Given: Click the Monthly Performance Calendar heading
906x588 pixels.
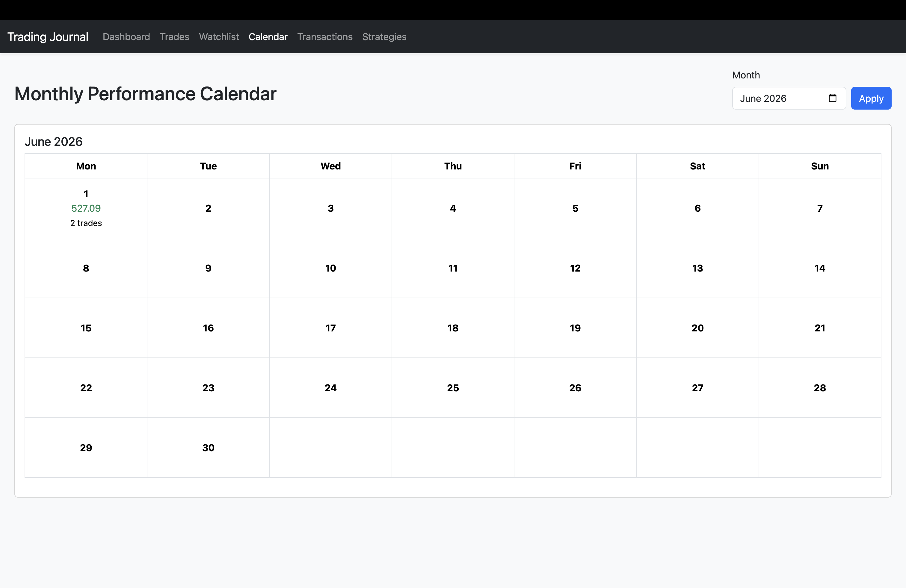Looking at the screenshot, I should click(x=145, y=94).
